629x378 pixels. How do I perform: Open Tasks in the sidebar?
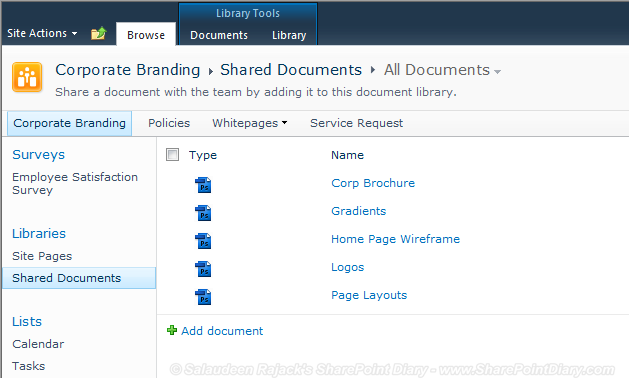click(x=28, y=366)
